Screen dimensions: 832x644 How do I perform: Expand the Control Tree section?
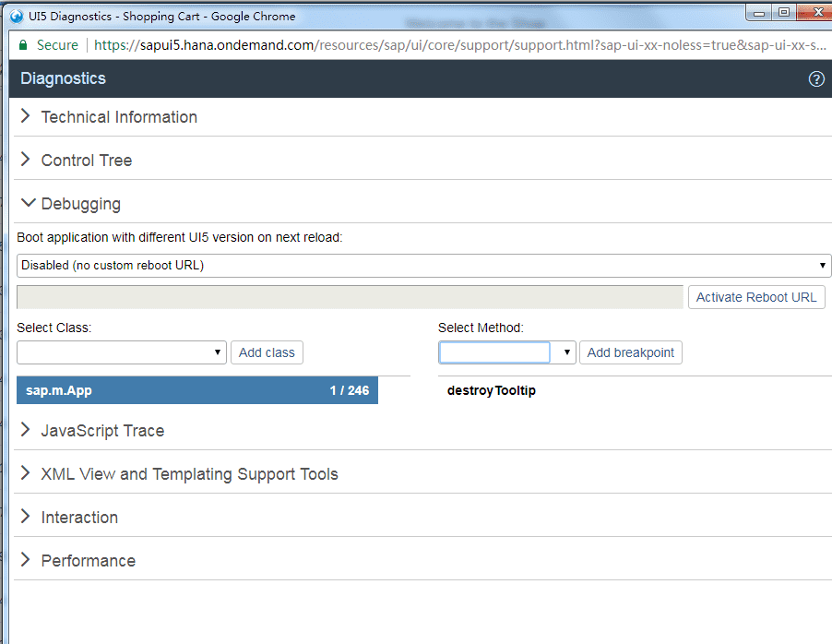pos(87,161)
